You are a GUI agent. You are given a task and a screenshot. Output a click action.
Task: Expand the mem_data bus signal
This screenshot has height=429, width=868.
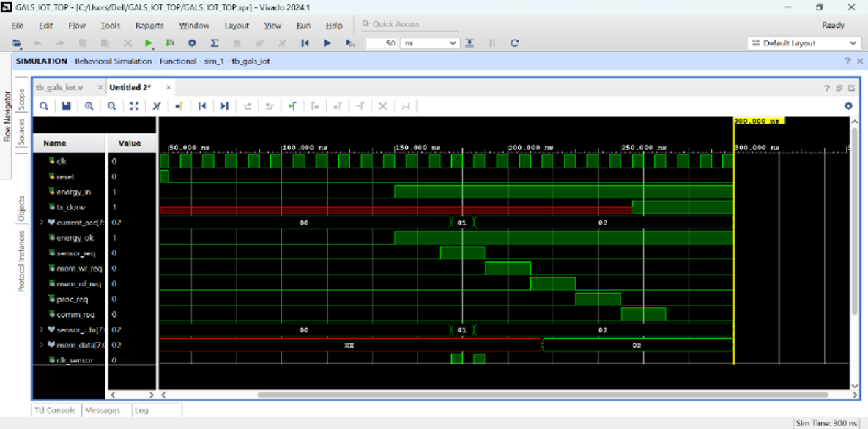click(x=42, y=345)
